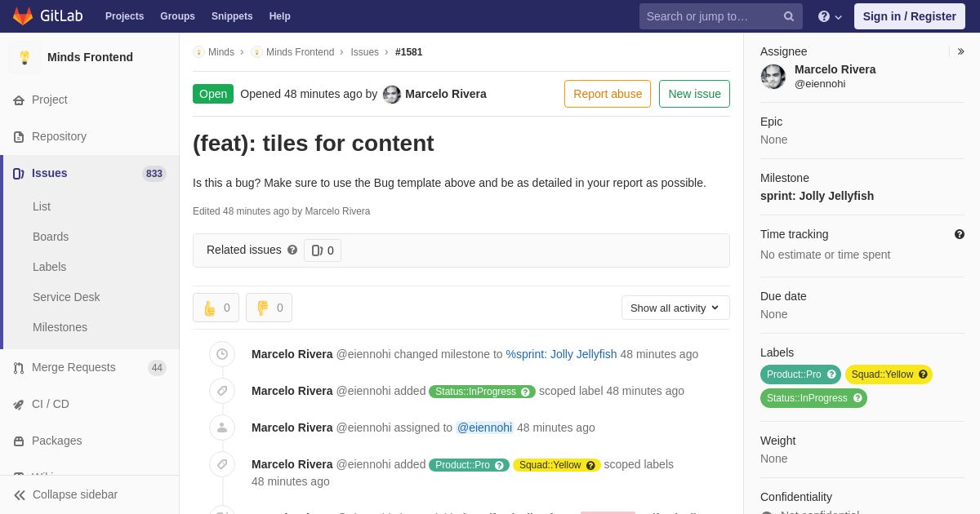Click Minds Frontend in breadcrumb

[x=300, y=52]
